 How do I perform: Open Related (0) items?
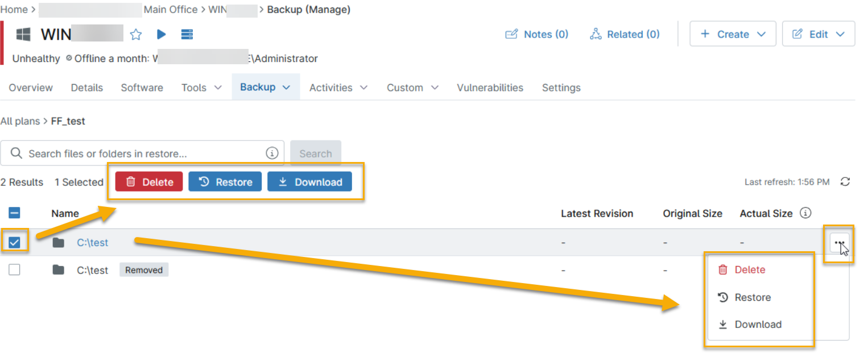[x=625, y=34]
